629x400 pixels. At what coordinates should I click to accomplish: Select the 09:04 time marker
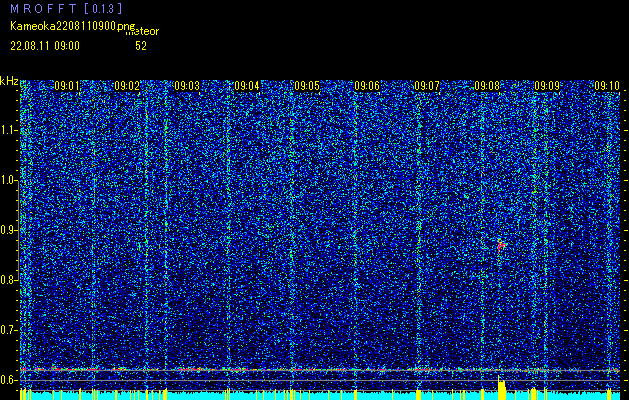point(247,85)
